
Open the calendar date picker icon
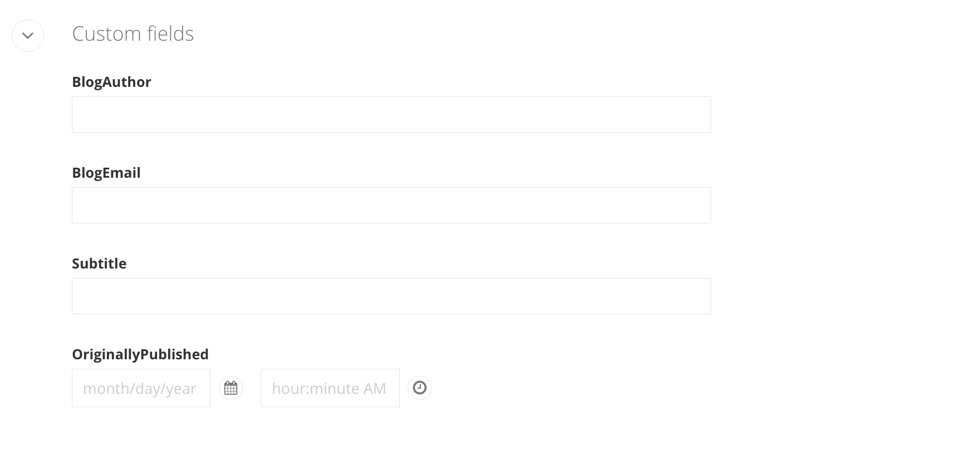pos(231,388)
